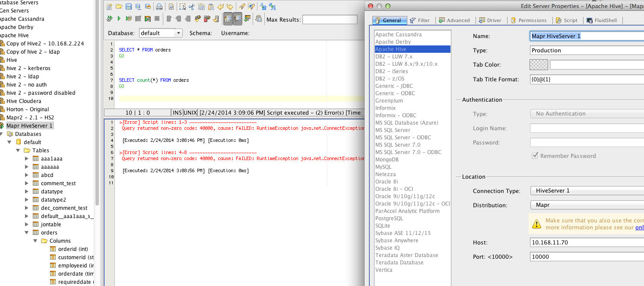Click the Select All dashed-rectangle icon

coord(183,7)
